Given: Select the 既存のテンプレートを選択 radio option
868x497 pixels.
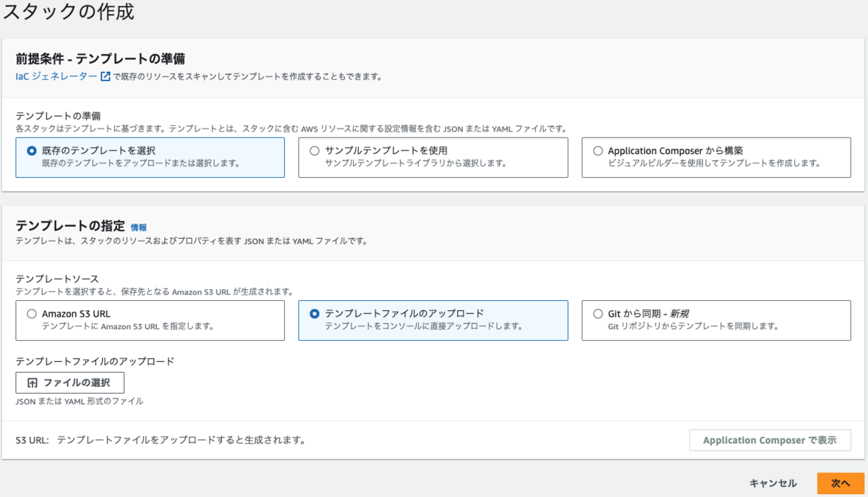Looking at the screenshot, I should point(31,151).
